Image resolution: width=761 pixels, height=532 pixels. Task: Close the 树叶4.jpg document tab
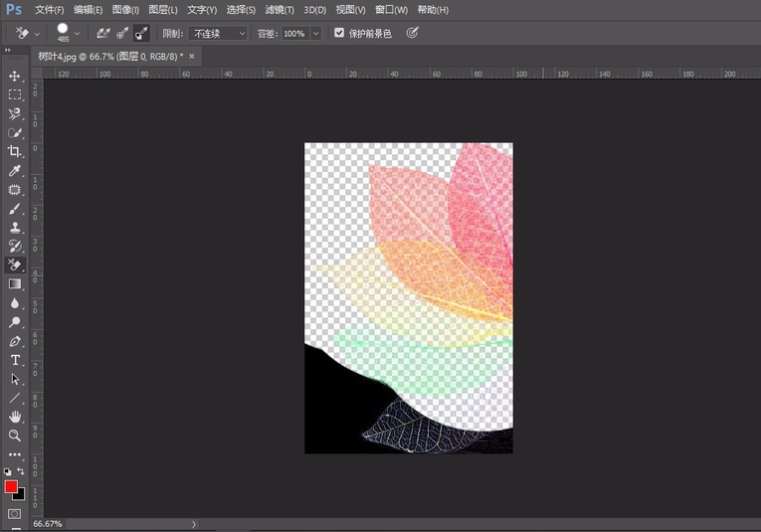tap(191, 56)
